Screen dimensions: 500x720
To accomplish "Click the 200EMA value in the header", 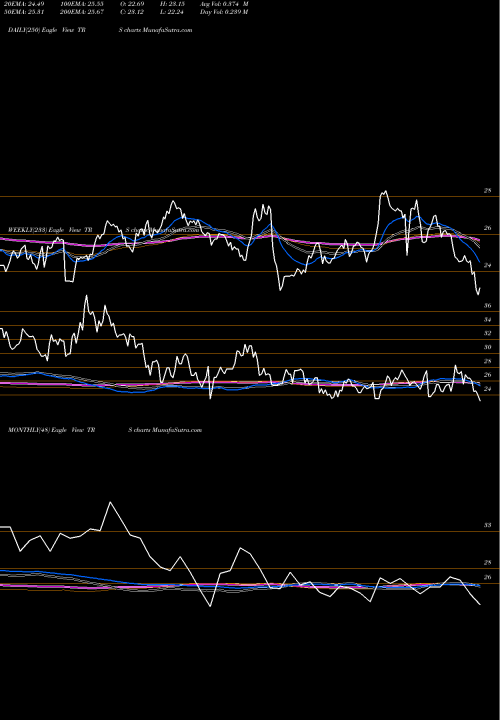I will click(x=82, y=12).
